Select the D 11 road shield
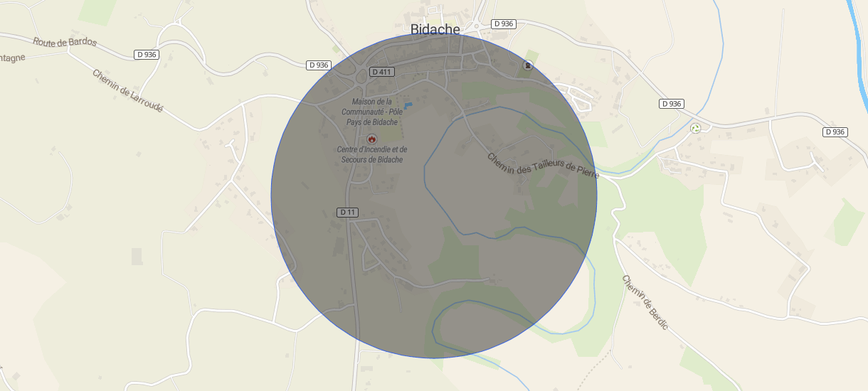Viewport: 868px width, 391px height. [x=348, y=212]
